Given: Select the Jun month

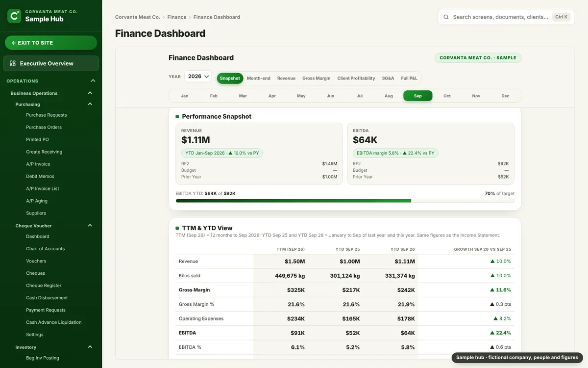Looking at the screenshot, I should (330, 96).
